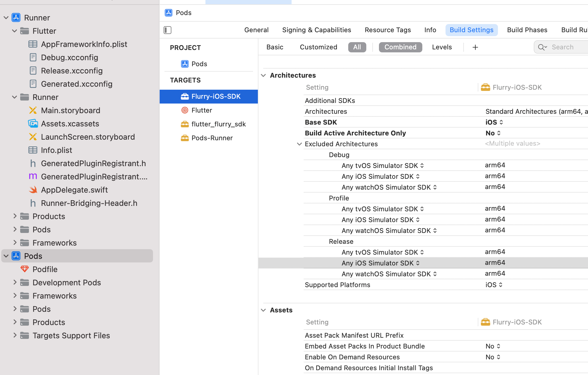Collapse the Excluded Architectures setting
The image size is (588, 375).
(x=299, y=144)
